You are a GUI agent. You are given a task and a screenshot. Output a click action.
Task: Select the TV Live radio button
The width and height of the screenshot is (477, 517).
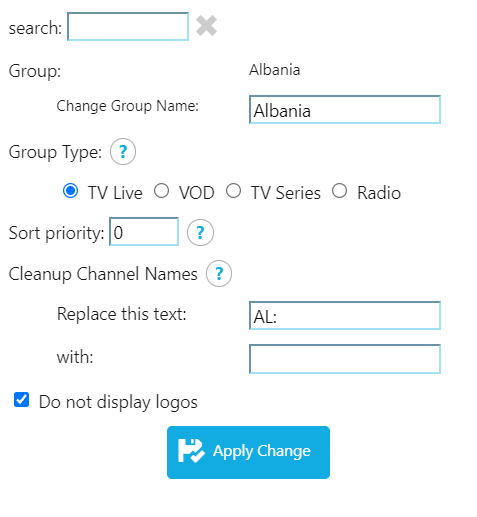pyautogui.click(x=71, y=191)
